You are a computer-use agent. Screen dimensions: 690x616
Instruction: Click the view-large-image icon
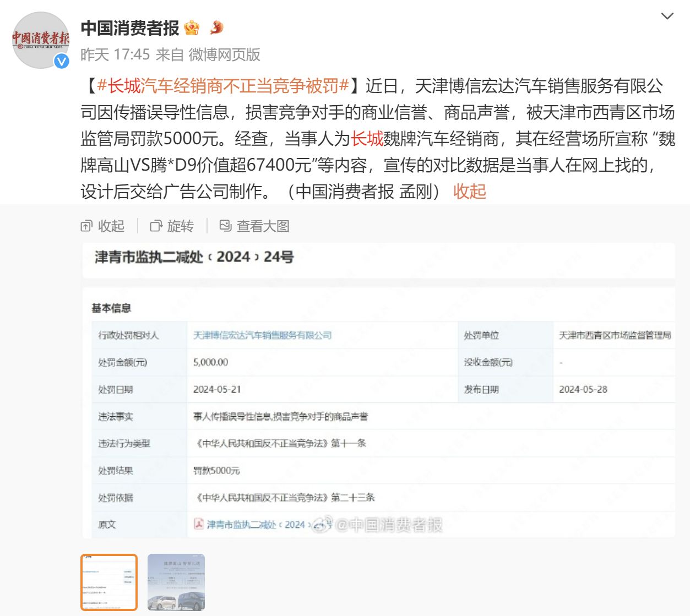(x=225, y=226)
